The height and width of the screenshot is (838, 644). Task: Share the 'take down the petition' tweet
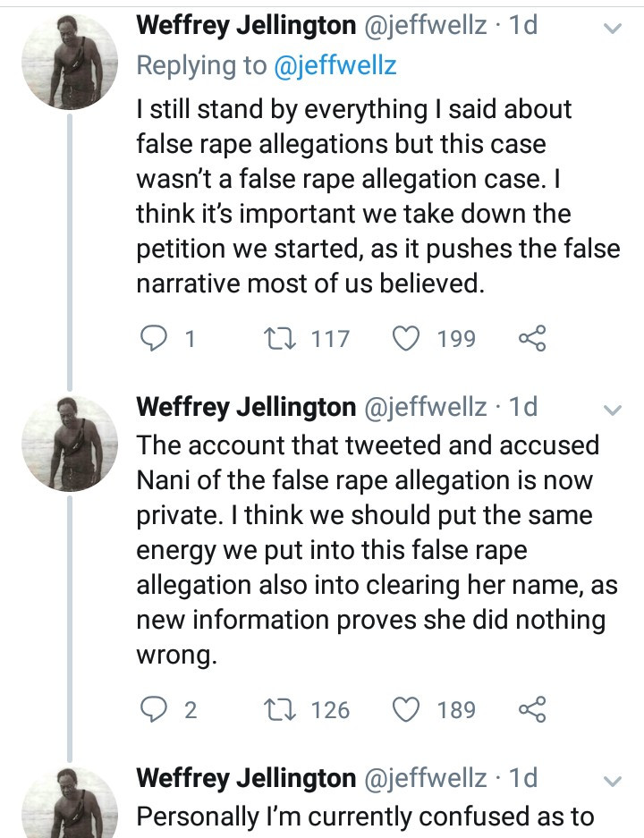coord(531,339)
